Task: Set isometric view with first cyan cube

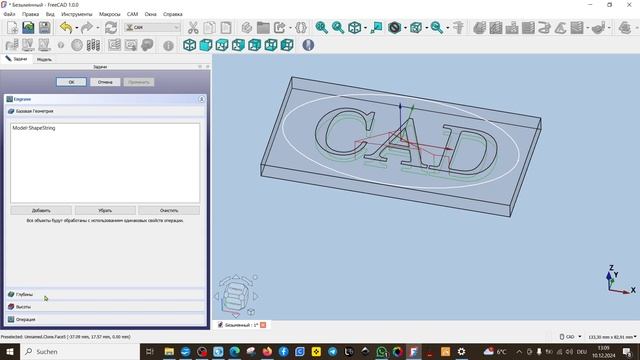Action: coord(189,45)
